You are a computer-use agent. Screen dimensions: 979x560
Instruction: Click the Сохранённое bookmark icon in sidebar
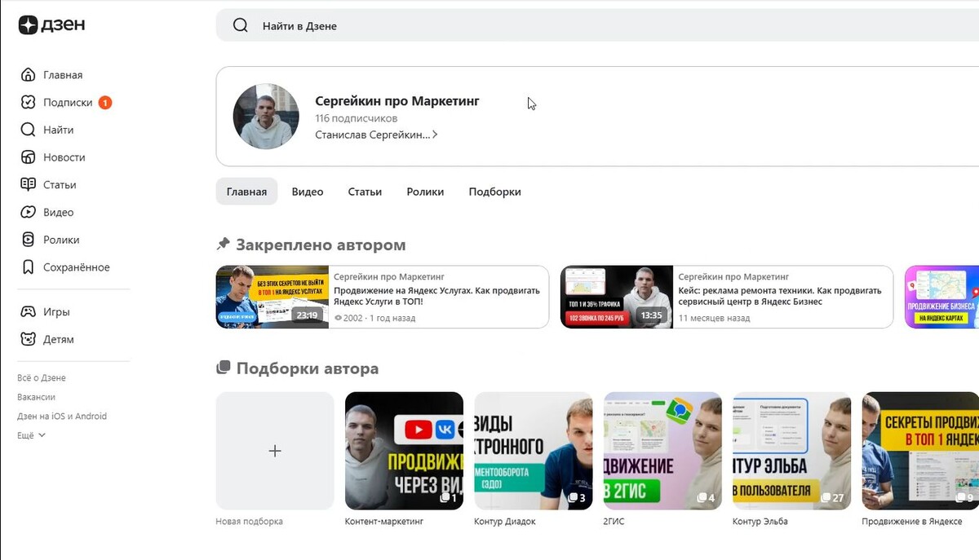[x=29, y=267]
